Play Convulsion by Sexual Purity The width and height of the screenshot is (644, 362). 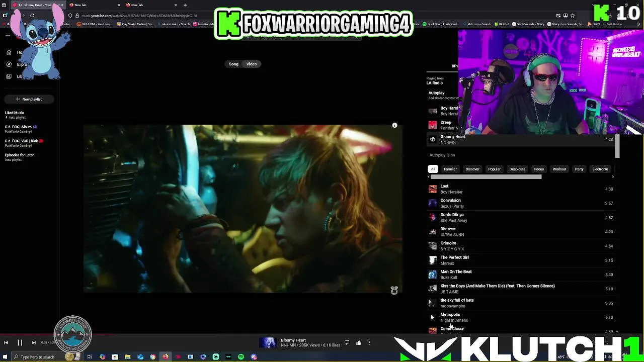click(x=521, y=203)
